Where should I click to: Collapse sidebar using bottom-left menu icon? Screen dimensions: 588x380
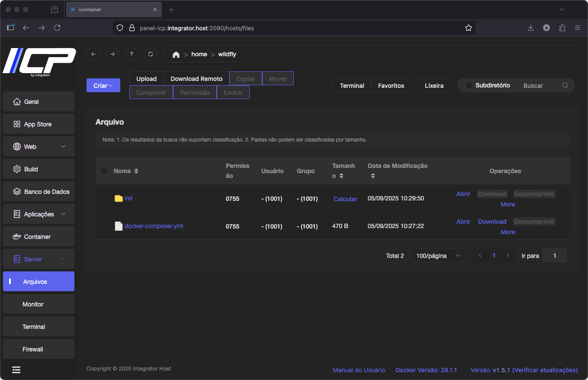(x=16, y=370)
